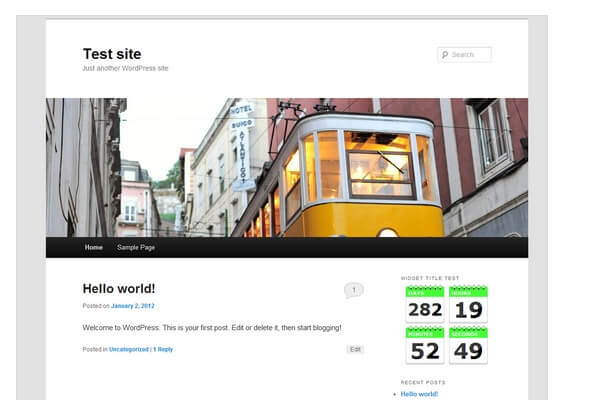600x400 pixels.
Task: Click the Hours countdown calendar tile
Action: coord(468,305)
